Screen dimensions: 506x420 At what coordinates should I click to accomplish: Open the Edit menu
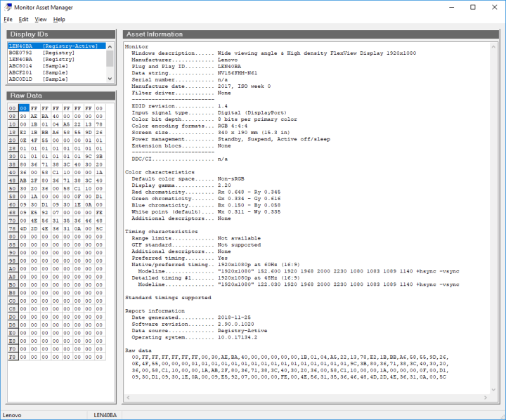coord(23,19)
